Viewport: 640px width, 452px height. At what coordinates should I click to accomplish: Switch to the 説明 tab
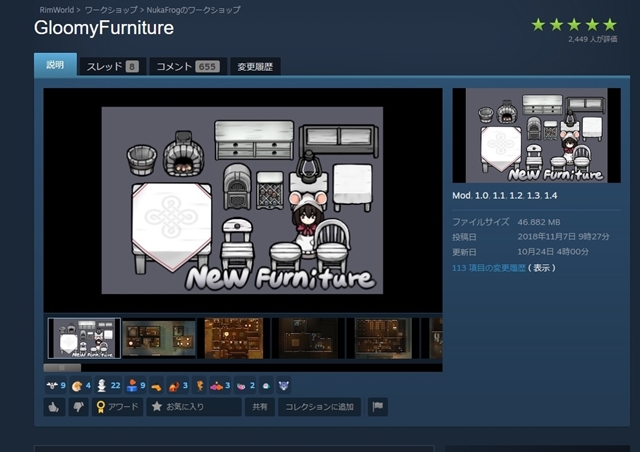click(55, 65)
